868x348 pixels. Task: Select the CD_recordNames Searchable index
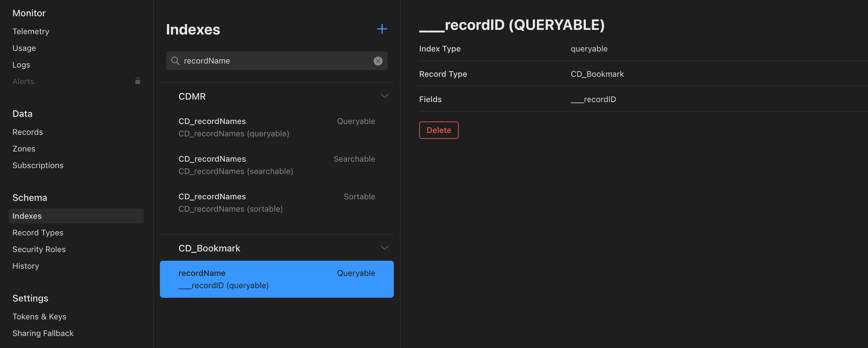click(x=276, y=165)
